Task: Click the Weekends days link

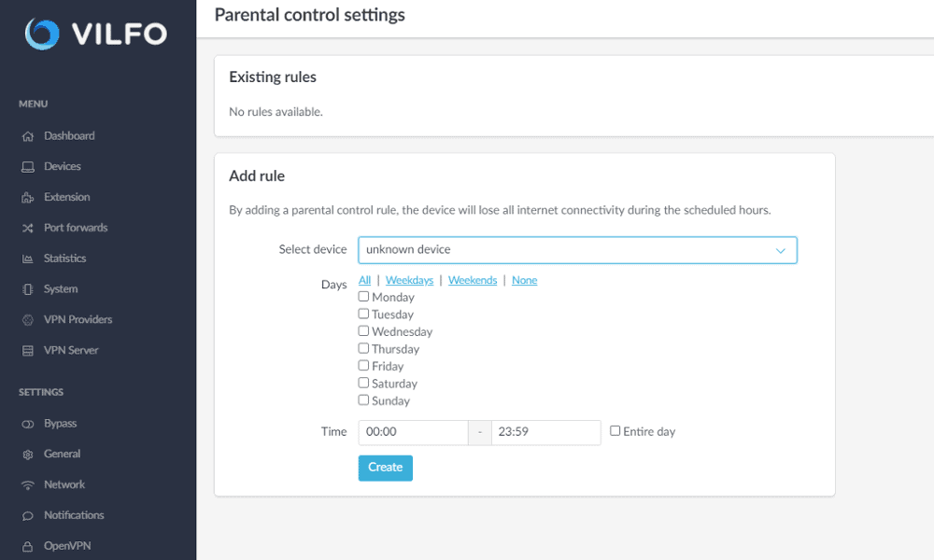Action: coord(473,280)
